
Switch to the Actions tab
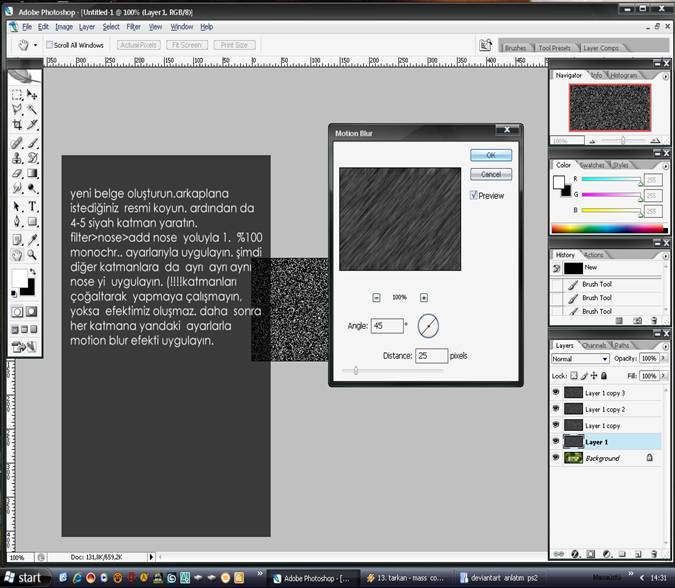(594, 255)
